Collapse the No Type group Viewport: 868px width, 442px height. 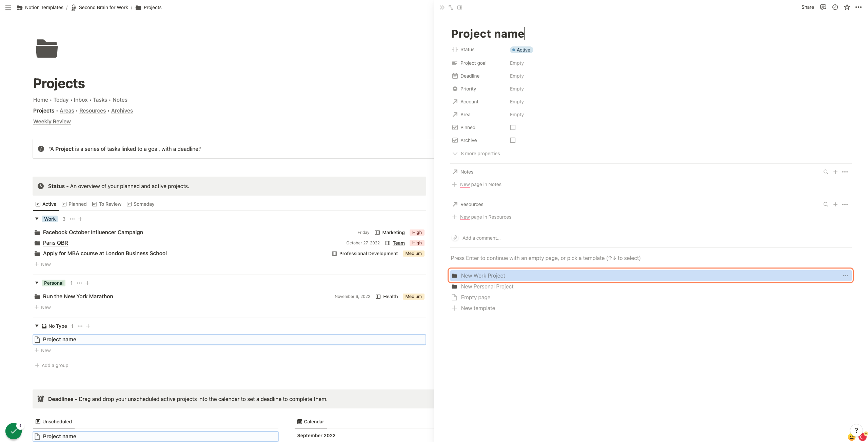[x=37, y=326]
